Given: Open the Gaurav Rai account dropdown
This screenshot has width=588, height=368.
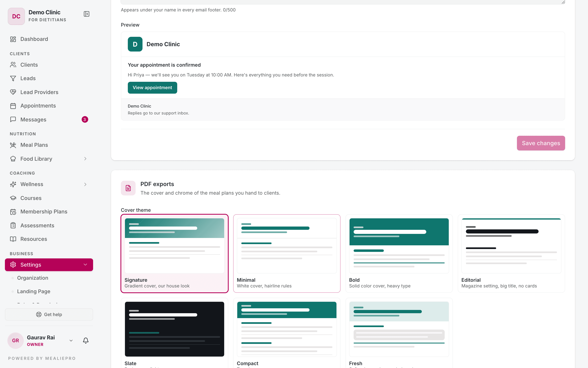Looking at the screenshot, I should pos(71,340).
